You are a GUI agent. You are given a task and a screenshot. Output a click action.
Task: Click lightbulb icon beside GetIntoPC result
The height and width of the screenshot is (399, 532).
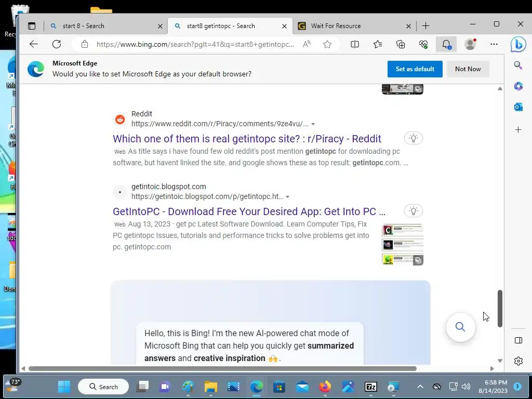click(x=413, y=211)
